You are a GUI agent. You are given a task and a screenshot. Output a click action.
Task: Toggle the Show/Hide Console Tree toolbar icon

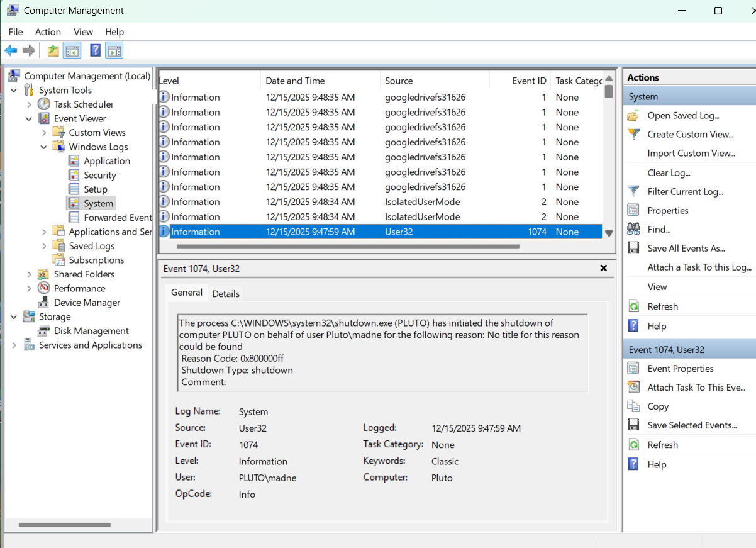pyautogui.click(x=72, y=50)
